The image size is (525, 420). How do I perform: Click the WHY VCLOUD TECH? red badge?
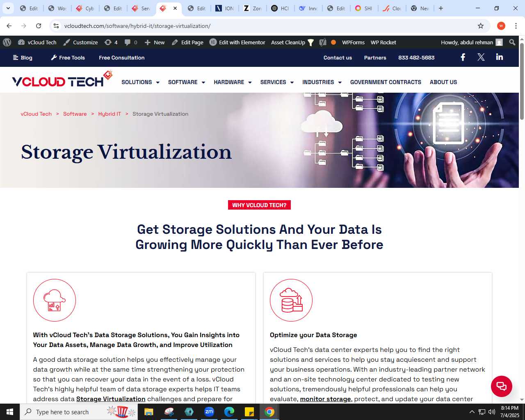click(259, 205)
